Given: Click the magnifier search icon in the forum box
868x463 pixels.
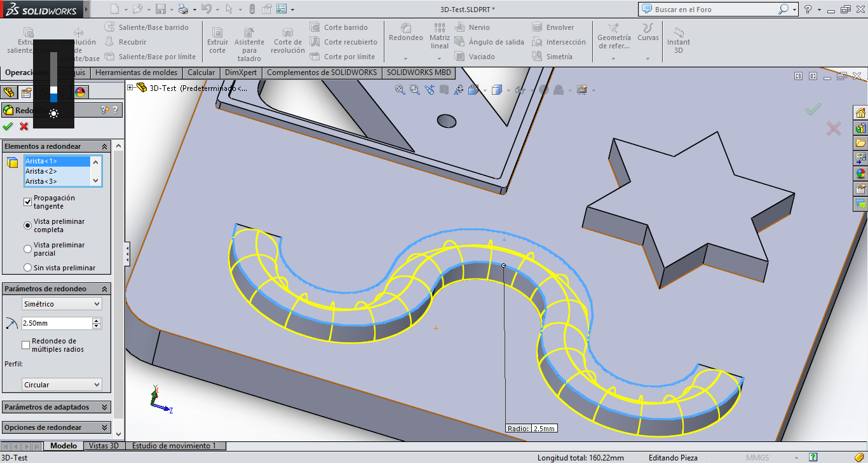Looking at the screenshot, I should (783, 10).
